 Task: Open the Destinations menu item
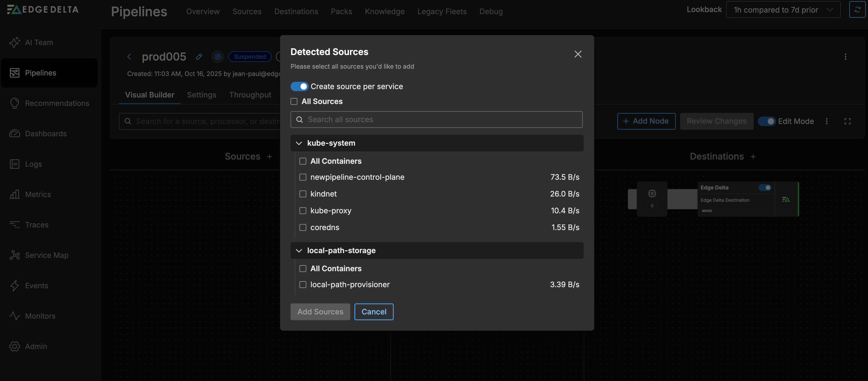point(296,12)
